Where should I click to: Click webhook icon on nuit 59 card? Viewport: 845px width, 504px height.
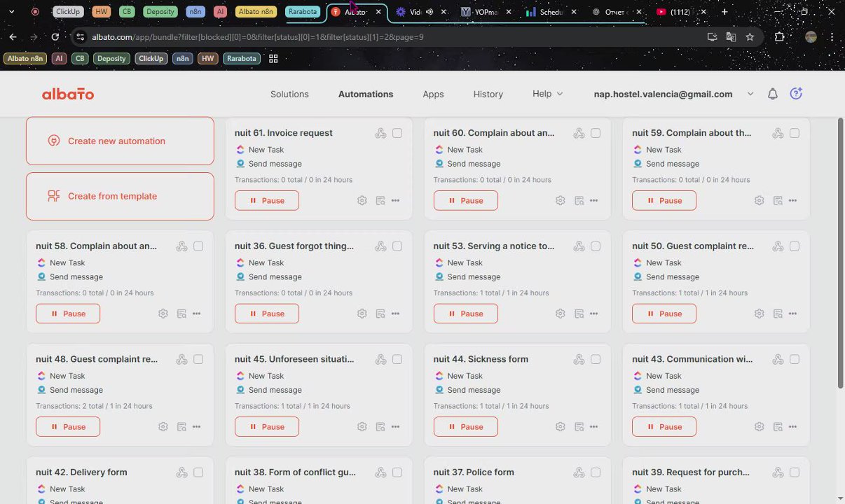click(x=778, y=133)
